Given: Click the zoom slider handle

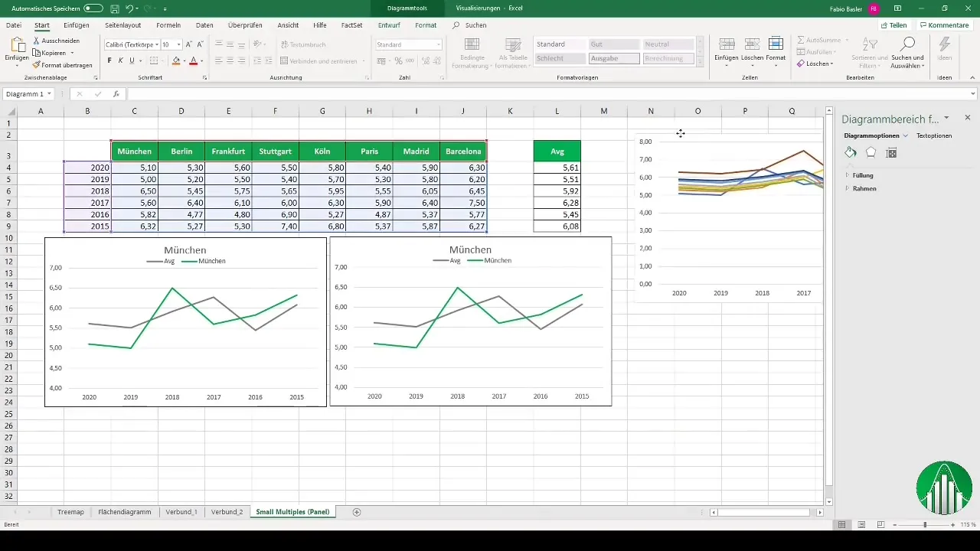Looking at the screenshot, I should 925,524.
